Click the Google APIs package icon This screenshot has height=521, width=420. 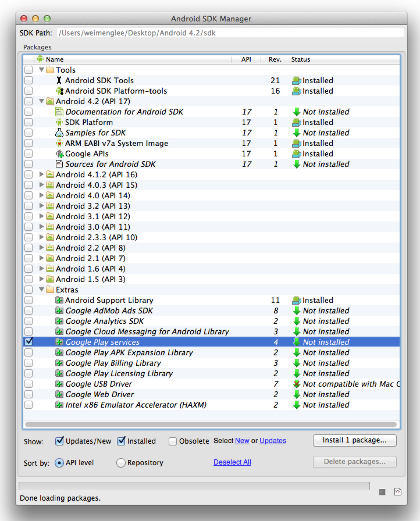[x=59, y=154]
